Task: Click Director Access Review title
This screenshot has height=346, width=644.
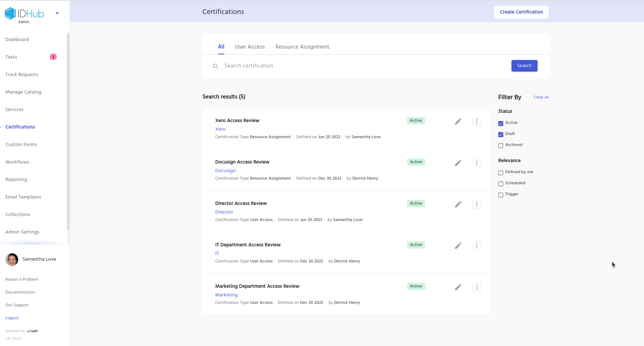Action: pyautogui.click(x=241, y=204)
